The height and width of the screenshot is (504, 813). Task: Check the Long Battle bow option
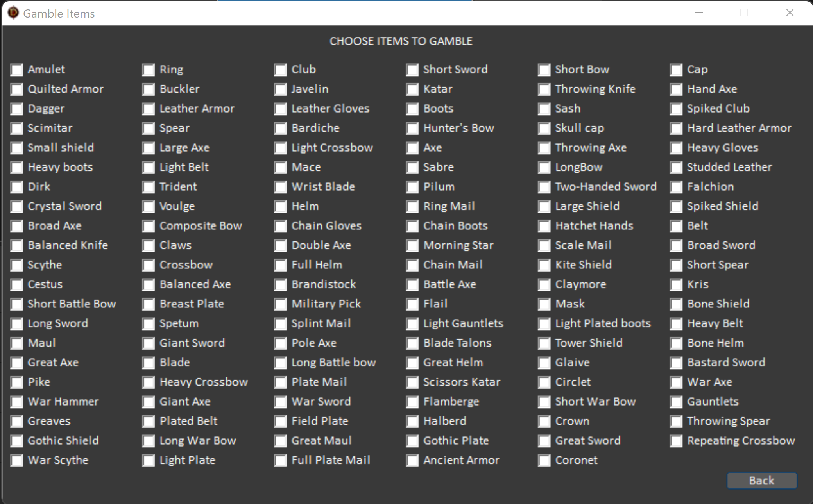[x=280, y=363]
